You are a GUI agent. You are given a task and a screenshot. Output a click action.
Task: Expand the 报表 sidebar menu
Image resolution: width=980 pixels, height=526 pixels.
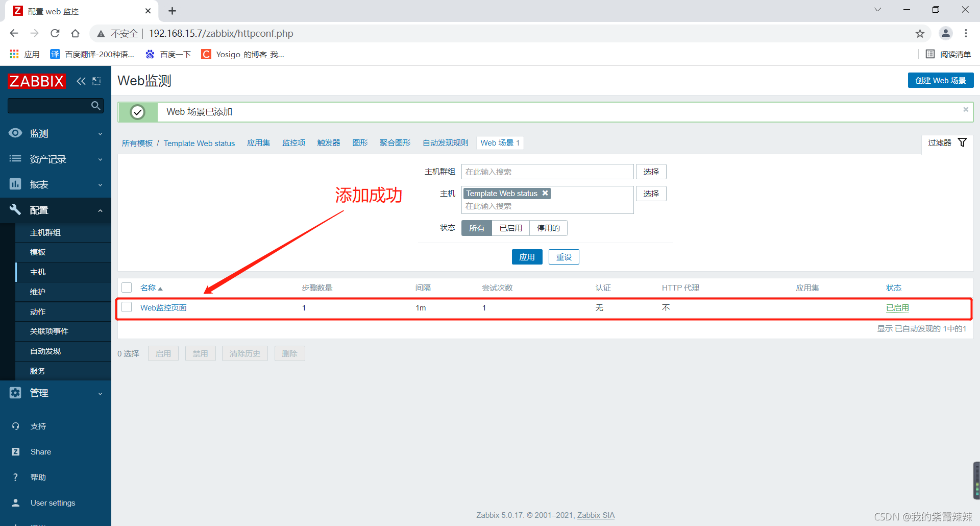point(56,184)
